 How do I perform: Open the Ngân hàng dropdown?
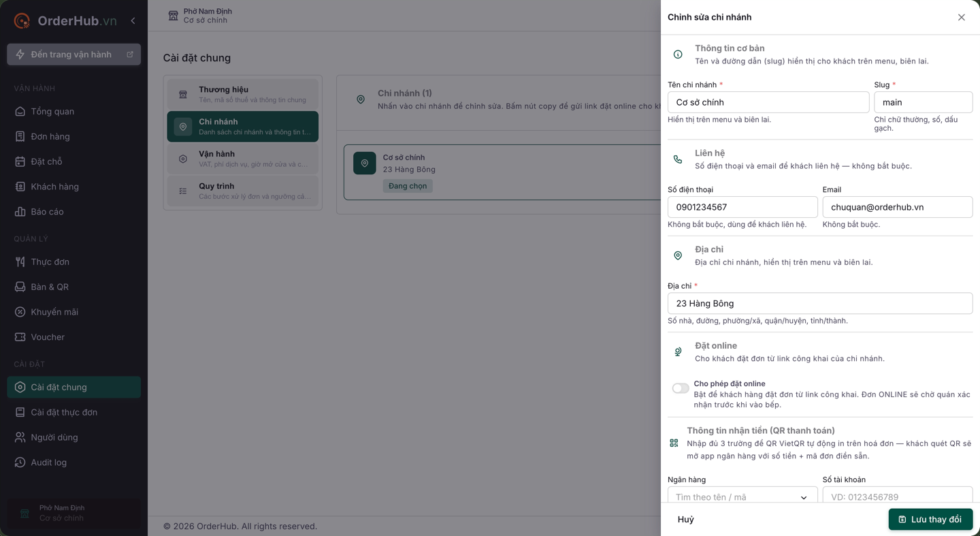742,496
